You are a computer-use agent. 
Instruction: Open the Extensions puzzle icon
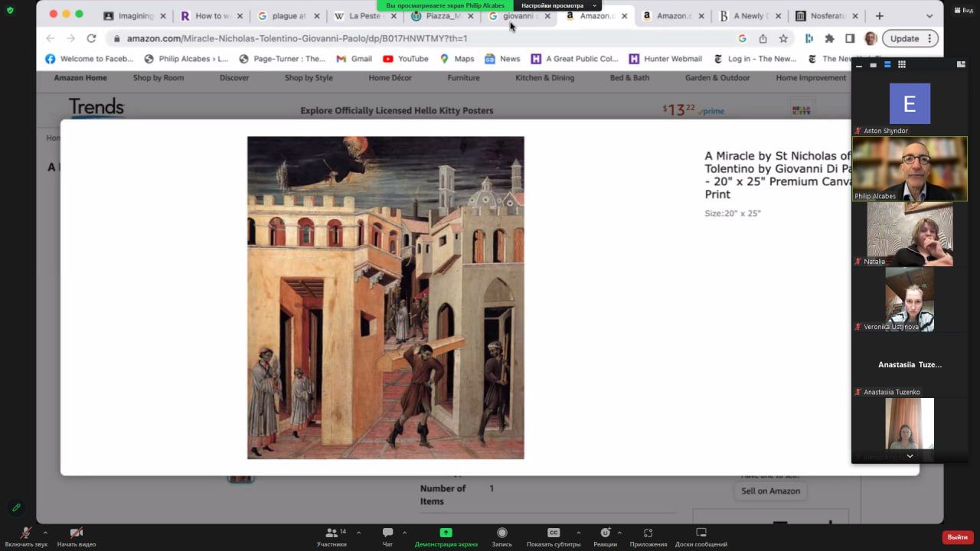tap(829, 38)
